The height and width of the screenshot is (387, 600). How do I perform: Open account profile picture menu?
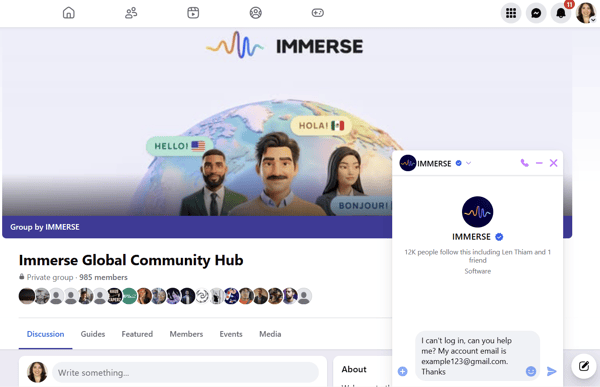585,13
